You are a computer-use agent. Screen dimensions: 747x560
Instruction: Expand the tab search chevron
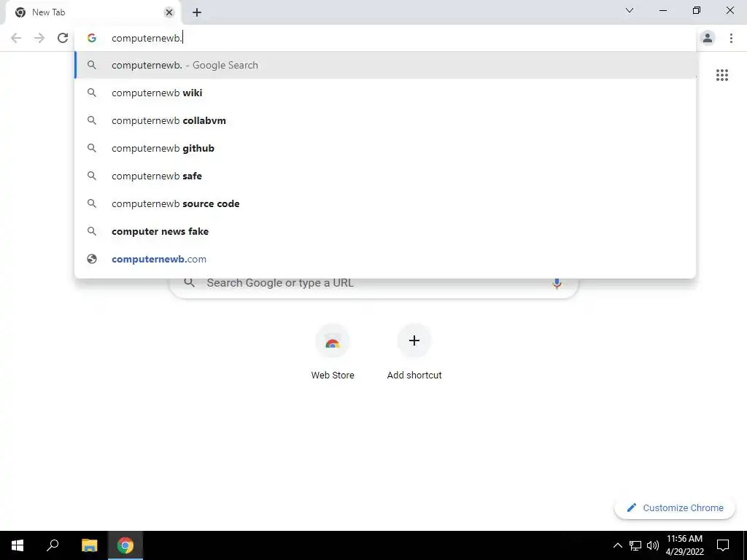[630, 10]
